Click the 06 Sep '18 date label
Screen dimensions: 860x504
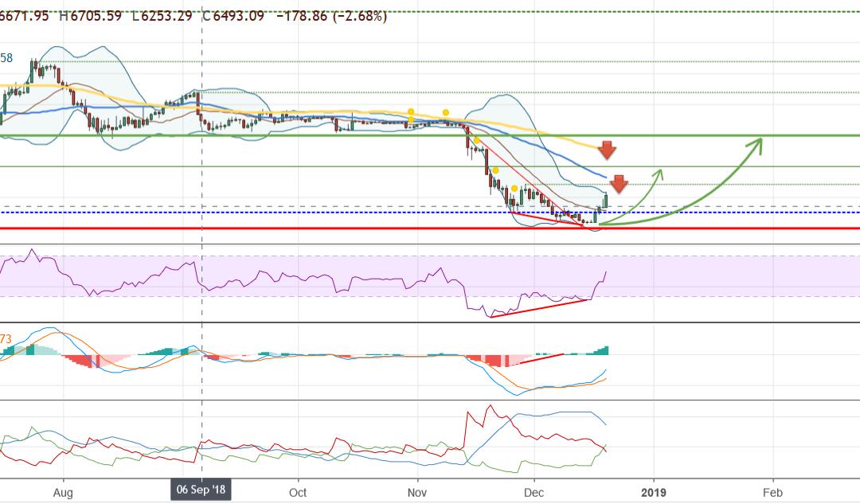pos(201,491)
